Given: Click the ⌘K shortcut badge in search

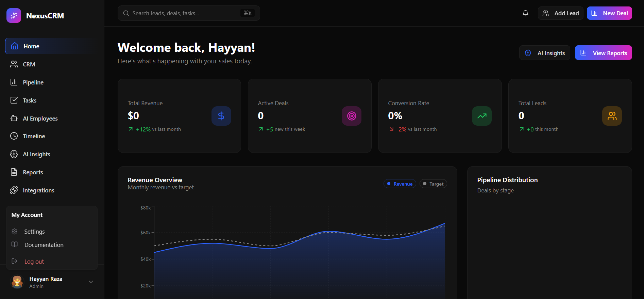Looking at the screenshot, I should tap(248, 13).
